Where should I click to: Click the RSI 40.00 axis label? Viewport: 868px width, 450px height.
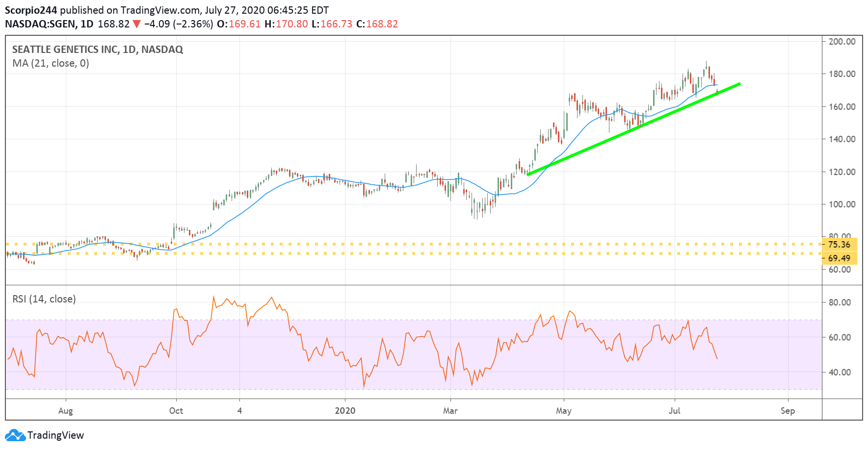click(x=840, y=372)
